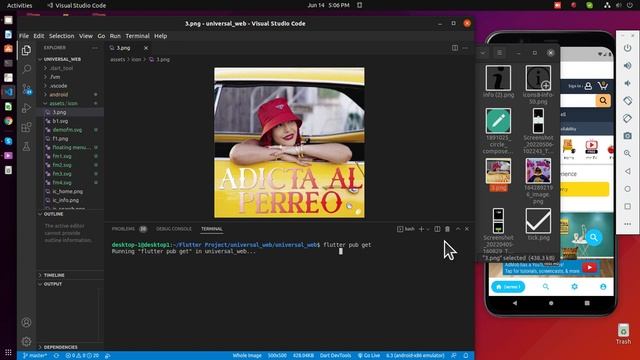Viewport: 640px width, 360px height.
Task: Activate the emulator zoom tool
Action: point(627,153)
